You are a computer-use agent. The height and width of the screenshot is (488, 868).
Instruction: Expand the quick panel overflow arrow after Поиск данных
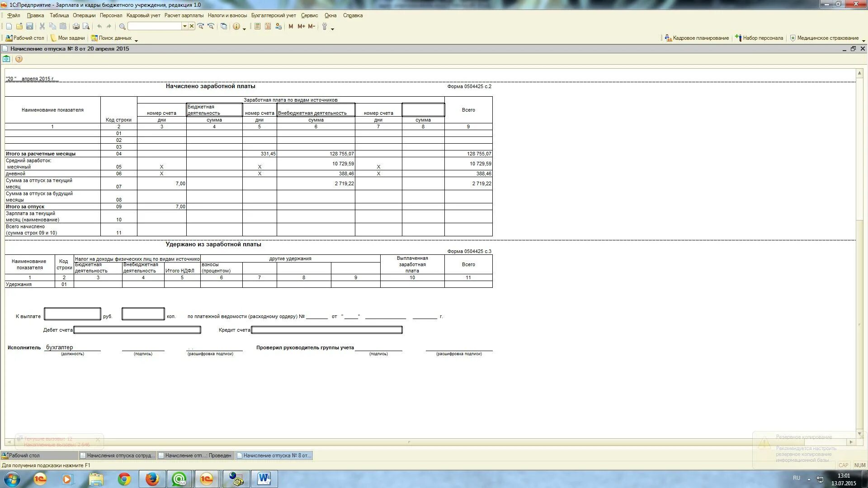pyautogui.click(x=136, y=40)
